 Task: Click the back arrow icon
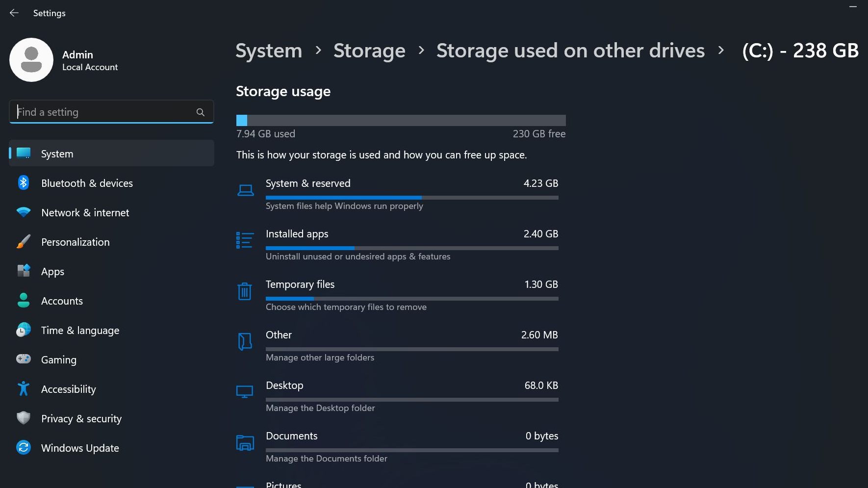click(14, 13)
